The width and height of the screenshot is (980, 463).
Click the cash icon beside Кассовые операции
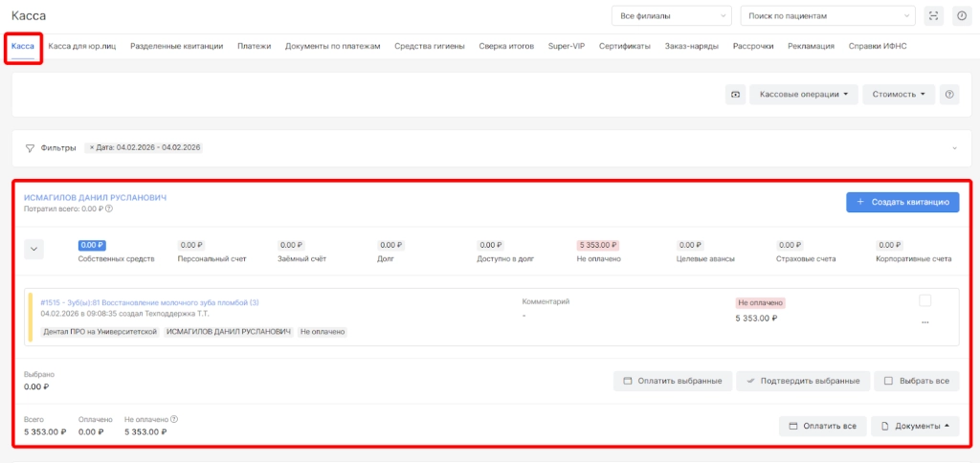[735, 95]
